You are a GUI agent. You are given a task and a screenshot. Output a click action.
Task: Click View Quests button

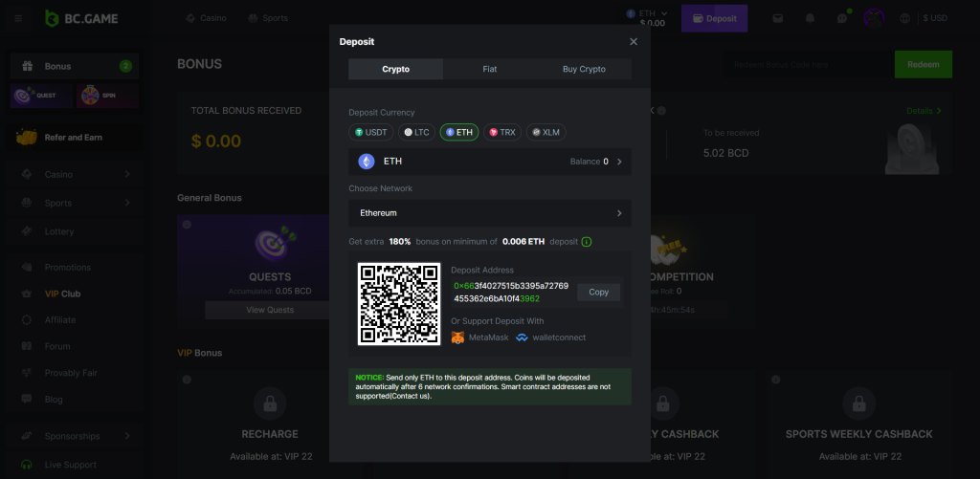click(x=270, y=310)
